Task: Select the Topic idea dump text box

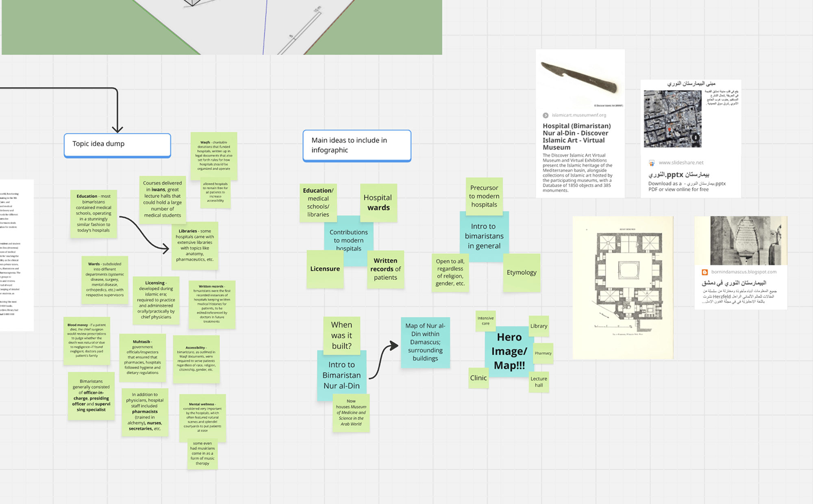Action: [x=117, y=144]
